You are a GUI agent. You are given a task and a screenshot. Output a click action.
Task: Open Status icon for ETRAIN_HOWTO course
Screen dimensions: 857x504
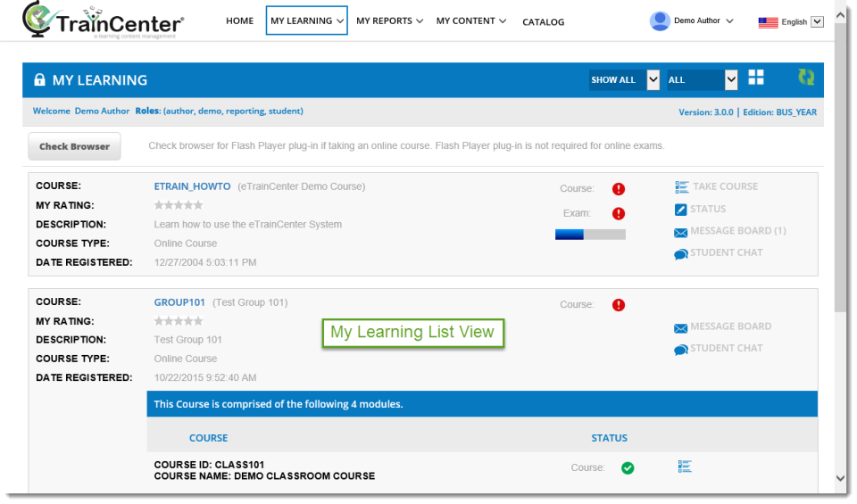coord(680,210)
